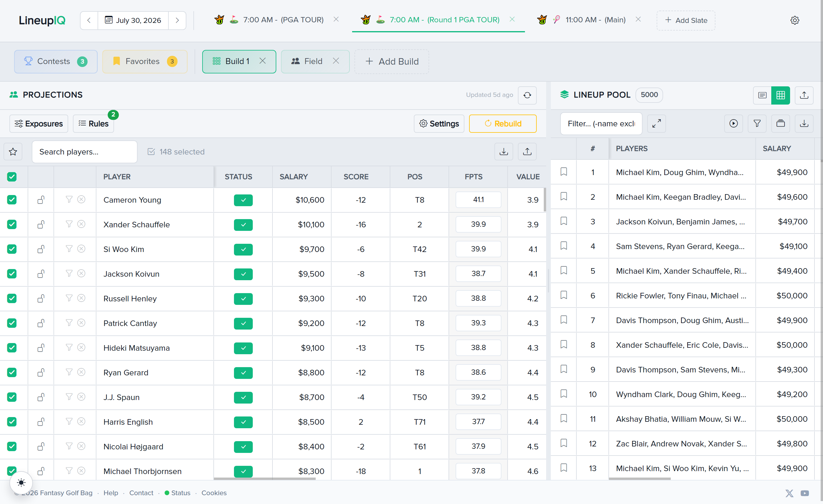Viewport: 823px width, 504px height.
Task: Exclude Jackson Koivun with the X icon
Action: 81,273
